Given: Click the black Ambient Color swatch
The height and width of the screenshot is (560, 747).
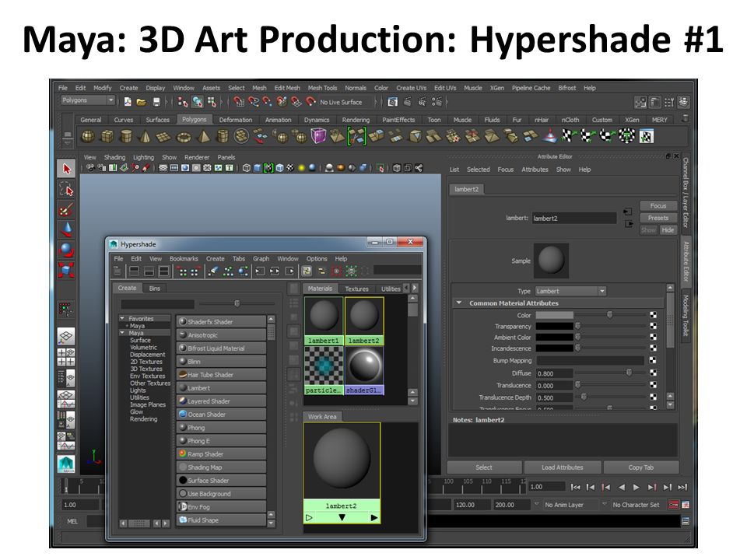Looking at the screenshot, I should (x=554, y=337).
